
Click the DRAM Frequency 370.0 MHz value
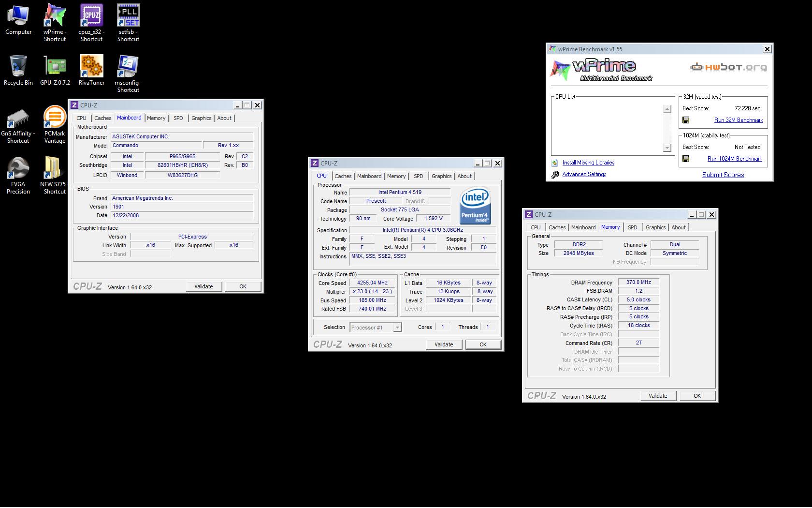pyautogui.click(x=638, y=283)
